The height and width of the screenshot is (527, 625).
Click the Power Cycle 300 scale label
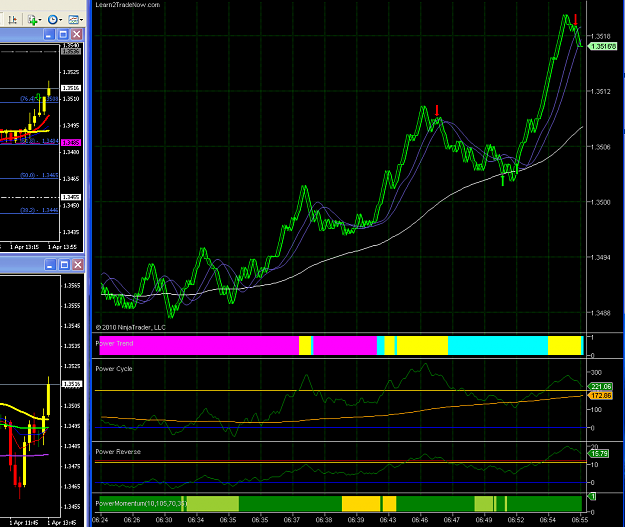pyautogui.click(x=596, y=372)
